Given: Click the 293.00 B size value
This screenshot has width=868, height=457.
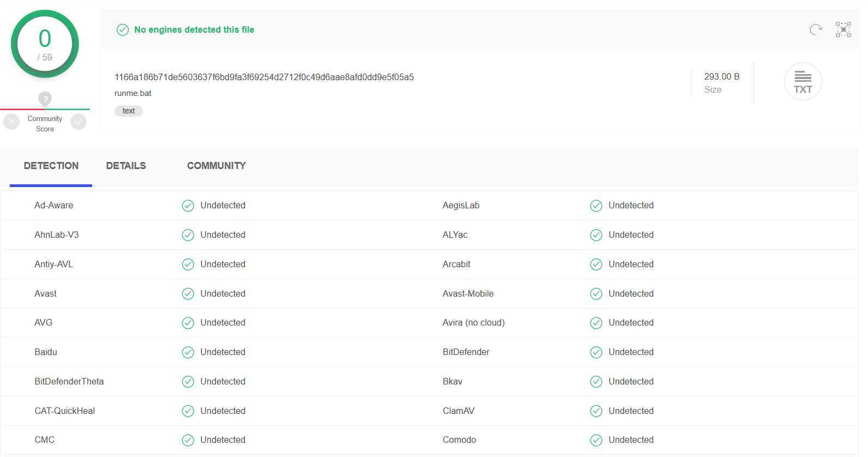Looking at the screenshot, I should pos(721,77).
